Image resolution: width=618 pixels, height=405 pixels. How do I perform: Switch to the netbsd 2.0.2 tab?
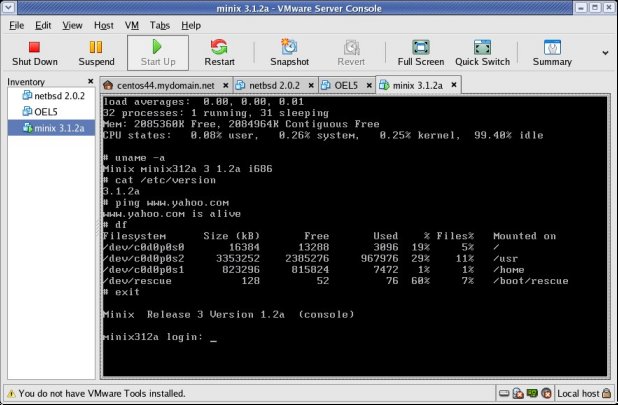tap(274, 85)
